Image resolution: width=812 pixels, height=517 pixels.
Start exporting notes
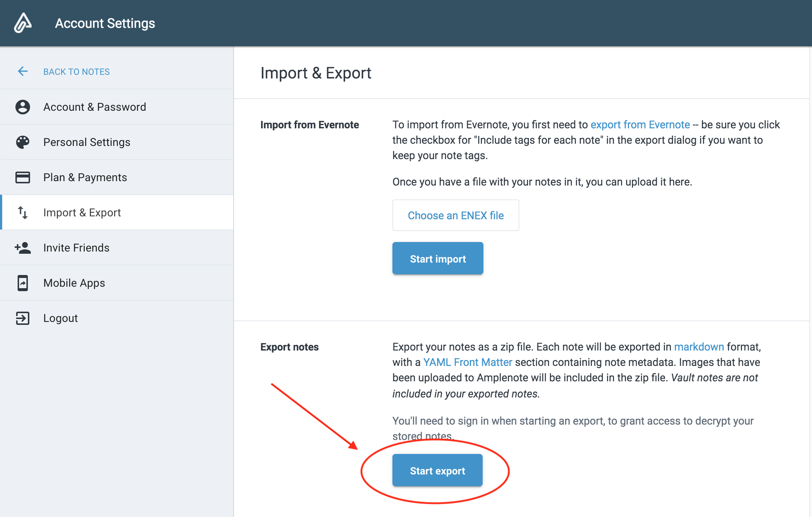tap(437, 470)
